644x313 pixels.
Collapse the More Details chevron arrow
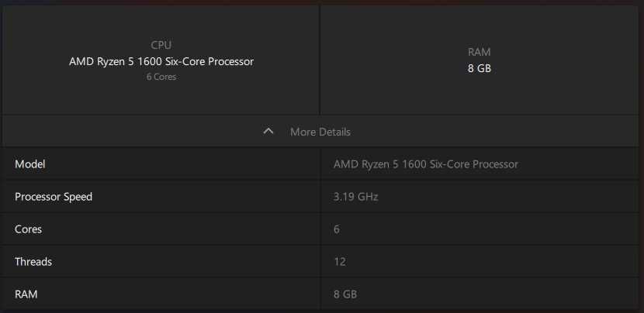point(268,131)
